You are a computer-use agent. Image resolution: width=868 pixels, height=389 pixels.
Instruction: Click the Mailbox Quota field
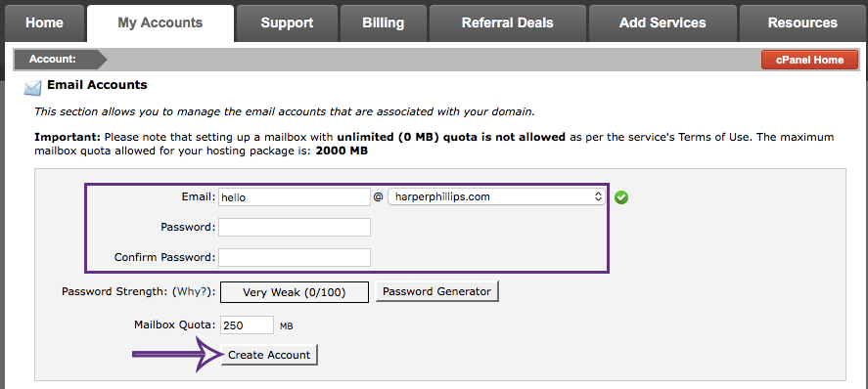coord(247,325)
